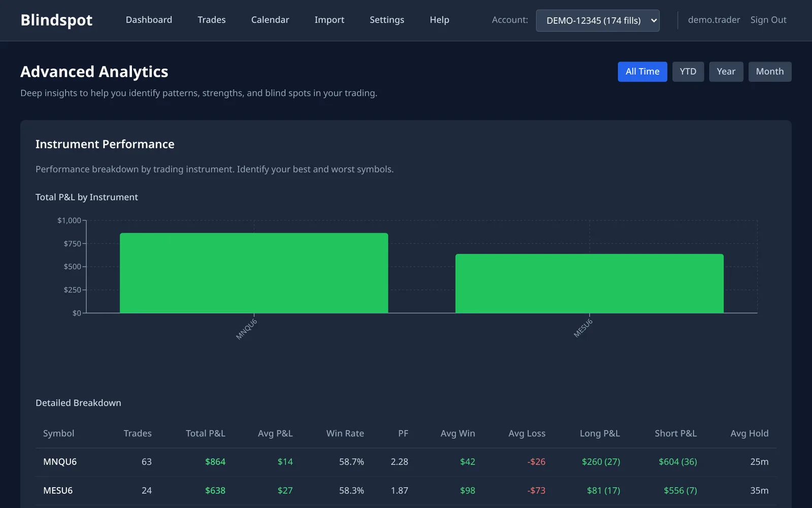Viewport: 812px width, 508px height.
Task: Open Settings from the navigation bar
Action: (x=387, y=20)
